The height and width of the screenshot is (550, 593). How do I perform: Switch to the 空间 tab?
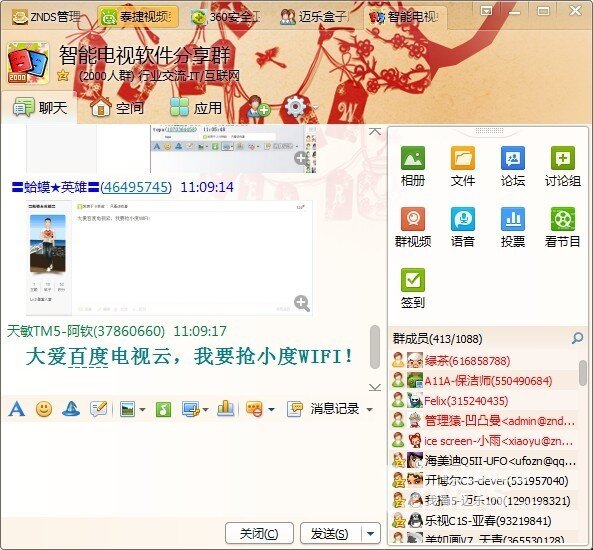click(x=117, y=108)
